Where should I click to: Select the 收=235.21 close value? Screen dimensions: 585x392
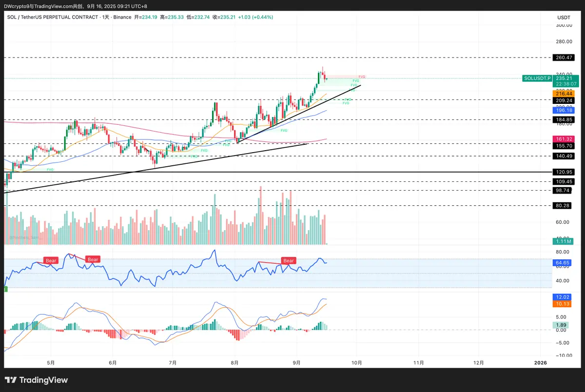tap(224, 17)
